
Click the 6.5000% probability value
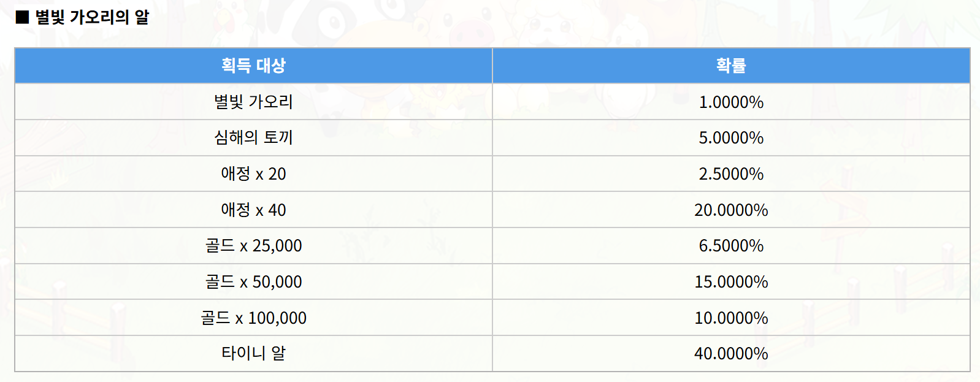pyautogui.click(x=731, y=246)
